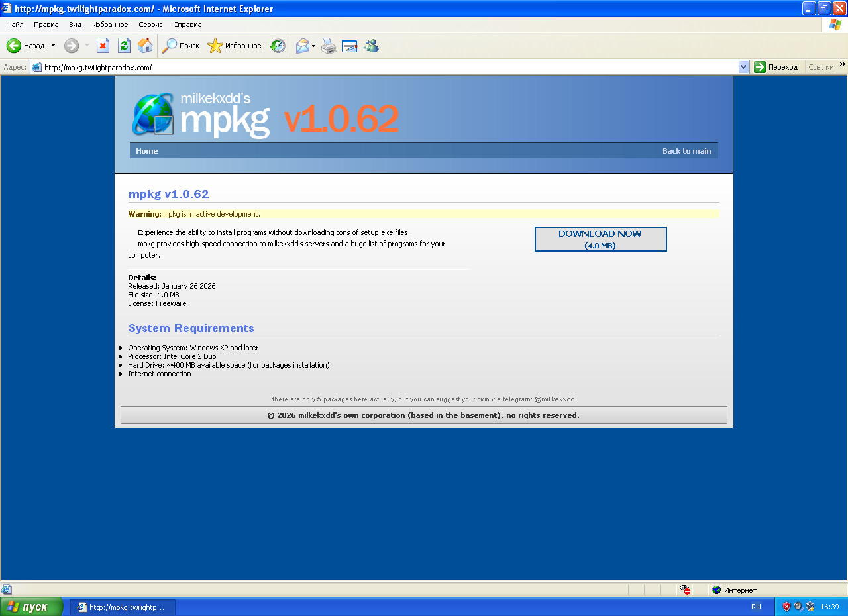Click the Mail envelope toolbar icon

pyautogui.click(x=303, y=46)
